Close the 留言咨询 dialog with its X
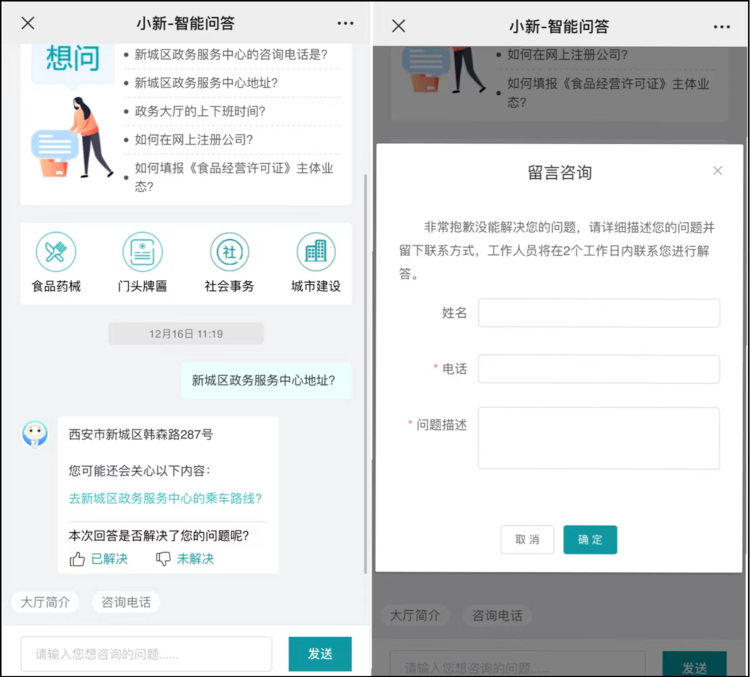This screenshot has width=750, height=677. [717, 171]
